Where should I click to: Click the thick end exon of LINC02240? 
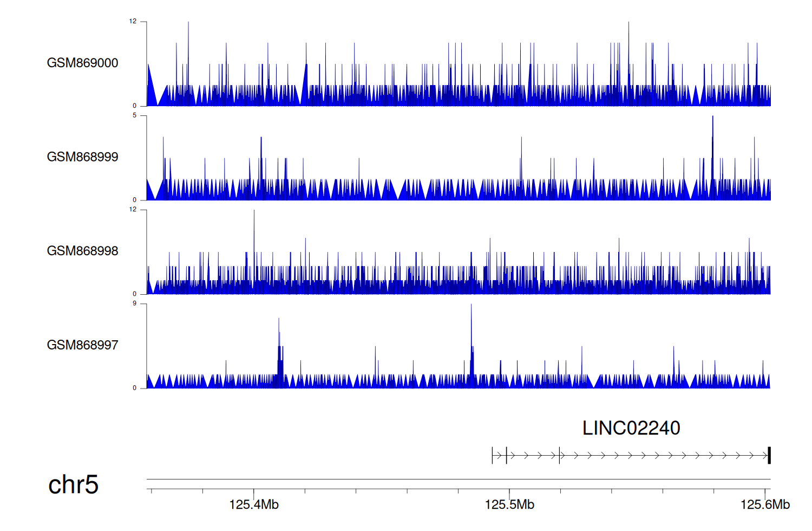769,456
